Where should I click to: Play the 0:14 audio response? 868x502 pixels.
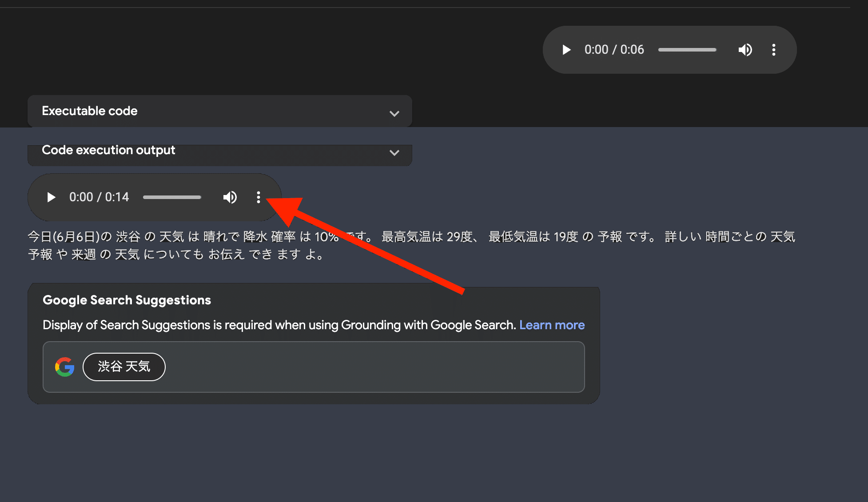(x=51, y=197)
